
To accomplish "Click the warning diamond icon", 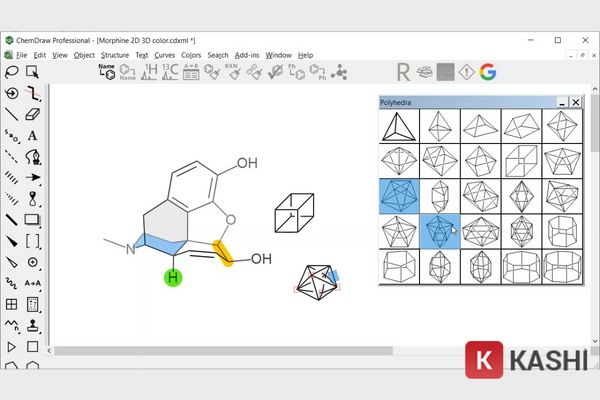I will pyautogui.click(x=466, y=72).
